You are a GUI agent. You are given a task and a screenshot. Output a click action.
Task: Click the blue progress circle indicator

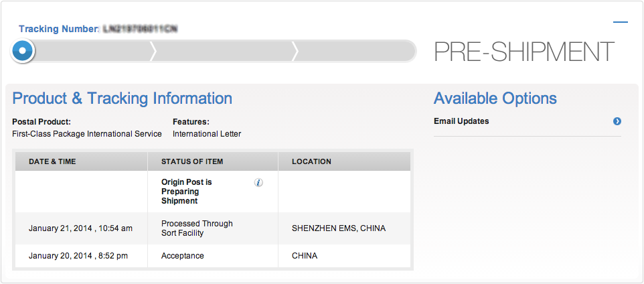pos(23,50)
